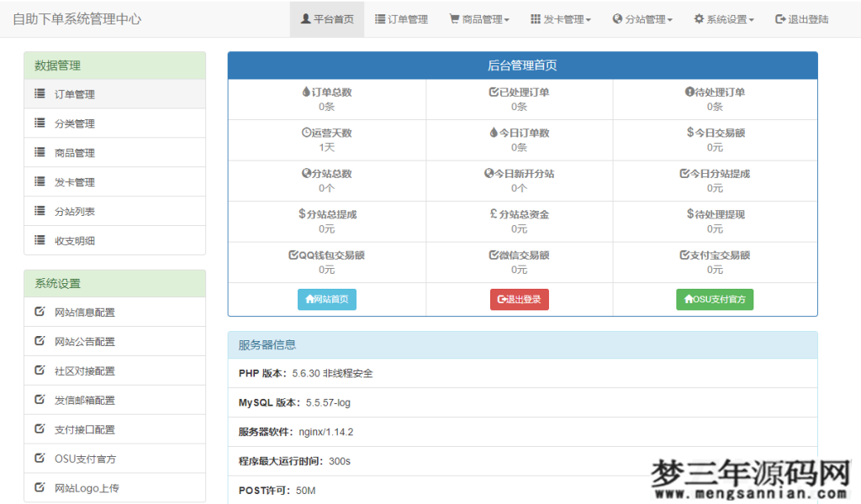
Task: Open the 发卡管理 dropdown
Action: tap(560, 18)
